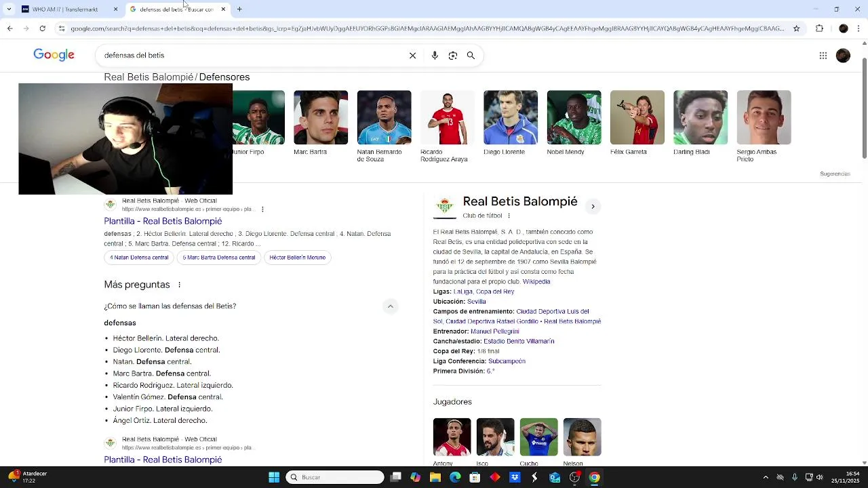Open the Wikipedia link in the knowledge panel

pos(536,281)
